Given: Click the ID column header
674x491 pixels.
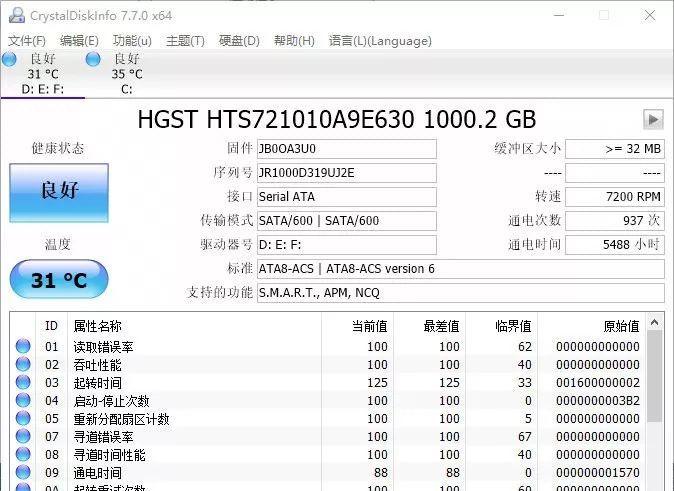Looking at the screenshot, I should coord(51,326).
